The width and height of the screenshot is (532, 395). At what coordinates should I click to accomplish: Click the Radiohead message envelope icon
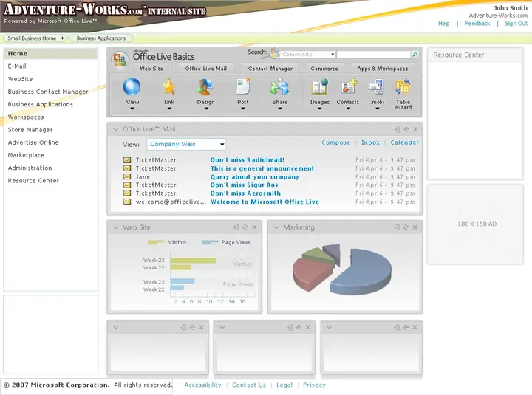[x=127, y=159]
